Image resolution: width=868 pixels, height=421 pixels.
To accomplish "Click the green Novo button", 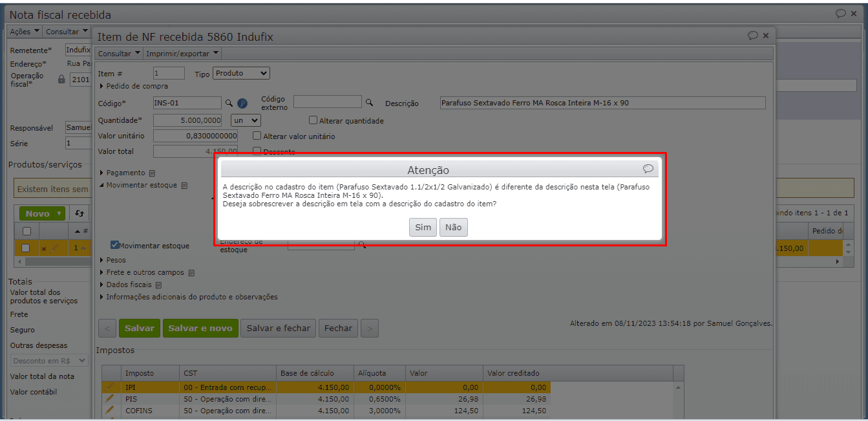I will click(37, 213).
